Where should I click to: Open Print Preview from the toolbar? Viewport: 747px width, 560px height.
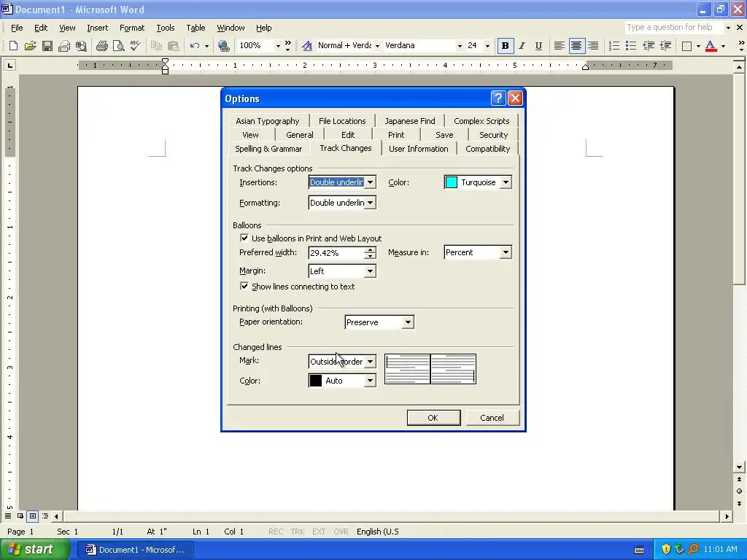point(118,46)
